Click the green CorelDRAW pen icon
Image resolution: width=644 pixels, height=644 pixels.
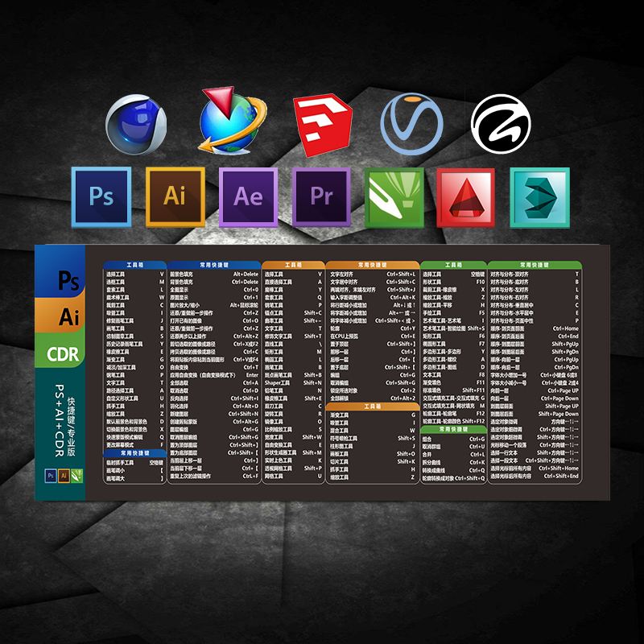[x=394, y=197]
